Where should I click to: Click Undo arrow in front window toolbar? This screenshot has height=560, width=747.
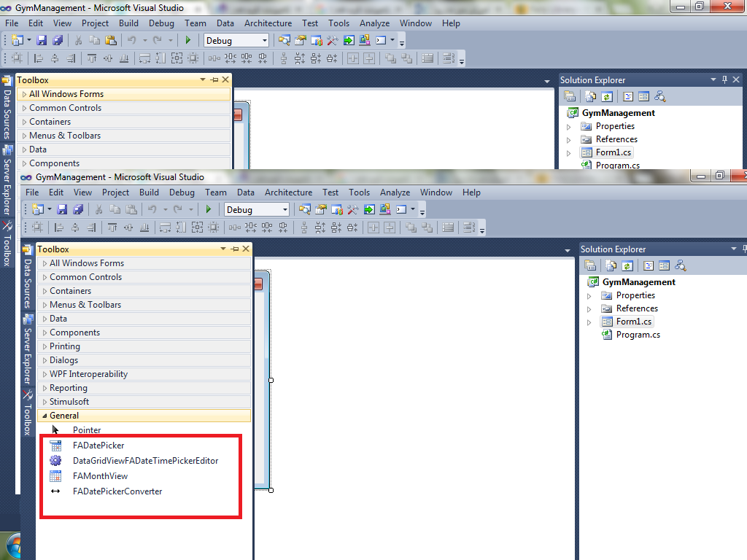[x=152, y=209]
